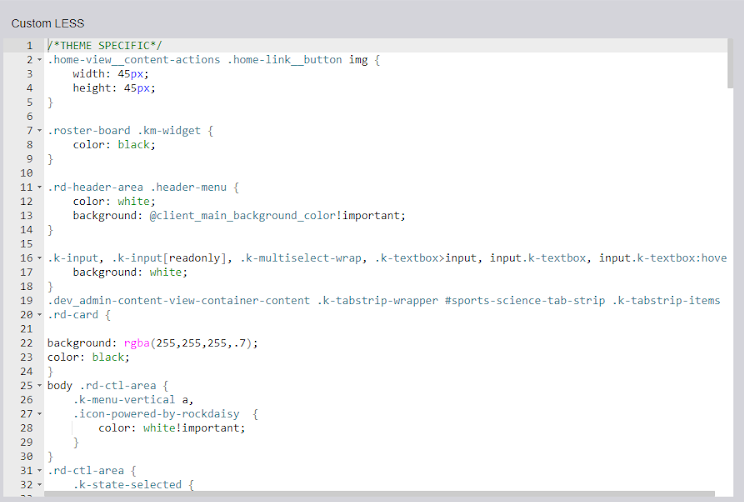Image resolution: width=744 pixels, height=502 pixels.
Task: Click the vertical scrollbar thumb of the editor
Action: (730, 63)
